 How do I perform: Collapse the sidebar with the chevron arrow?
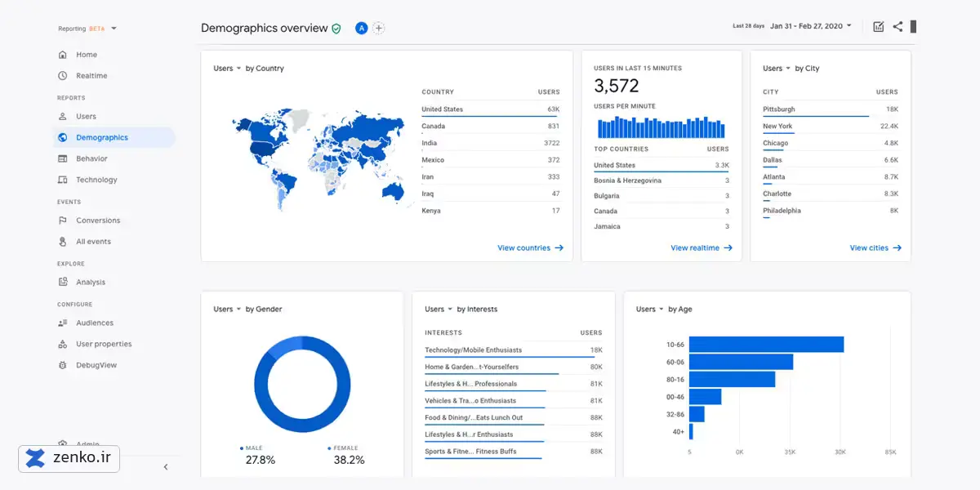[x=166, y=467]
